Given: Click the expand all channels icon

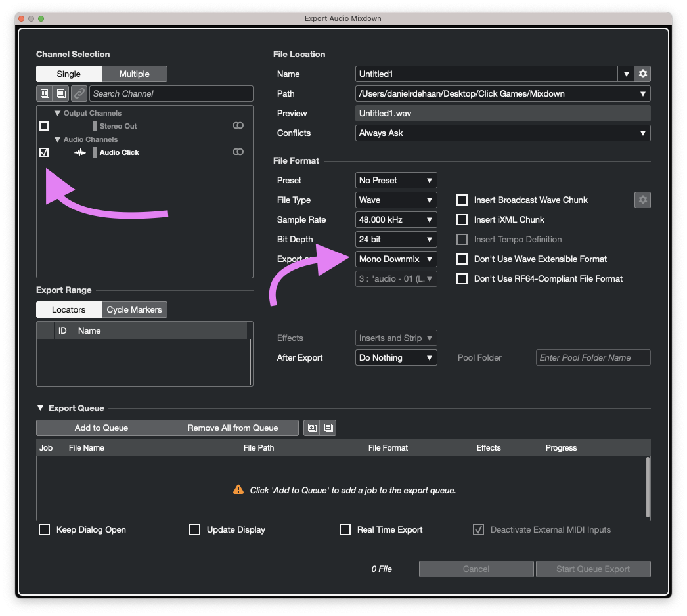Looking at the screenshot, I should point(45,93).
